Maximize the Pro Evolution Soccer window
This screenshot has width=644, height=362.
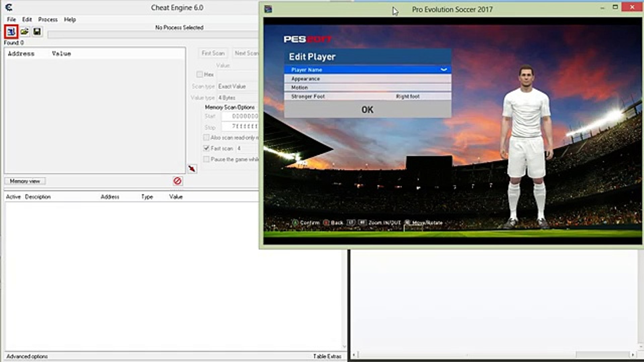tap(615, 7)
